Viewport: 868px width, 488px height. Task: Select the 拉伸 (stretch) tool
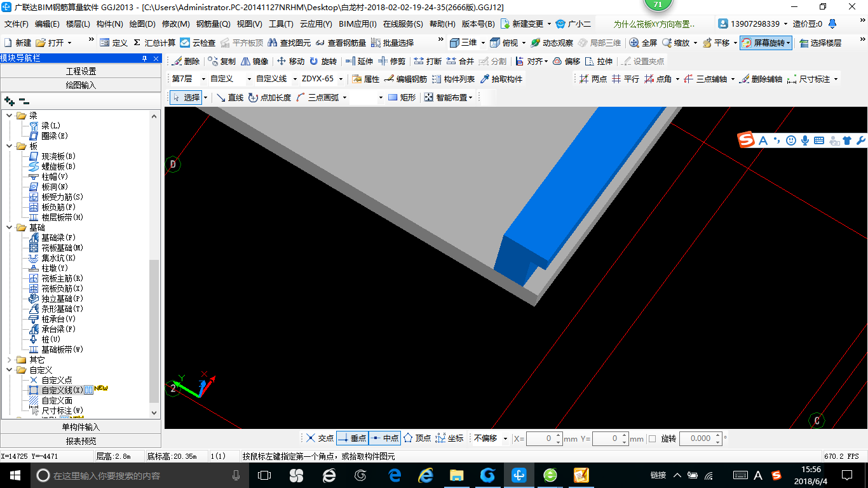599,62
